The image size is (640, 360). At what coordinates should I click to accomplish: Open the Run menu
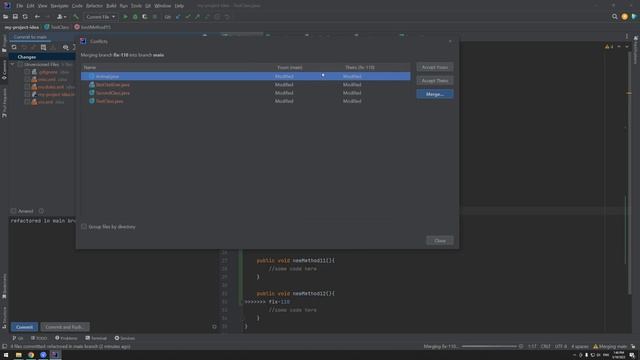coord(124,6)
